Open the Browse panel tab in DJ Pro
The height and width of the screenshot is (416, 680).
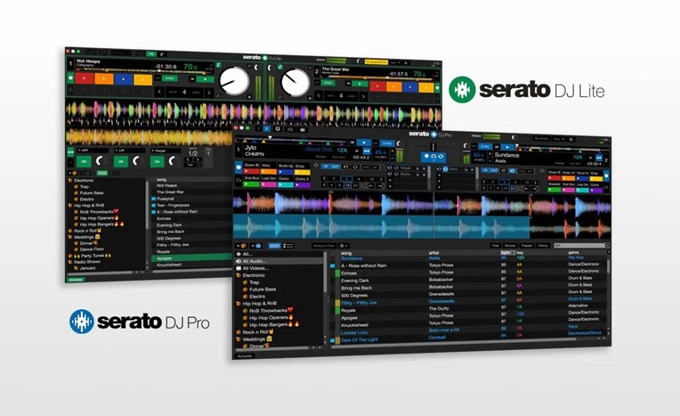click(x=510, y=246)
